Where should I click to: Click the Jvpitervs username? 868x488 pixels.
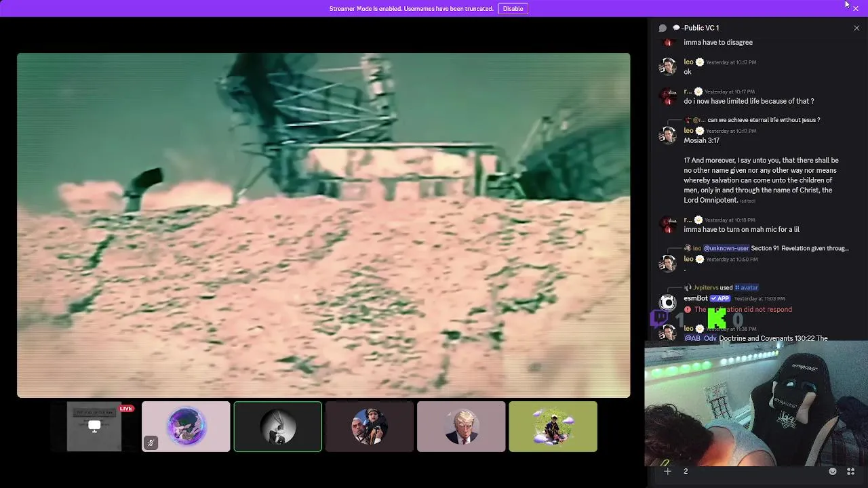point(705,287)
